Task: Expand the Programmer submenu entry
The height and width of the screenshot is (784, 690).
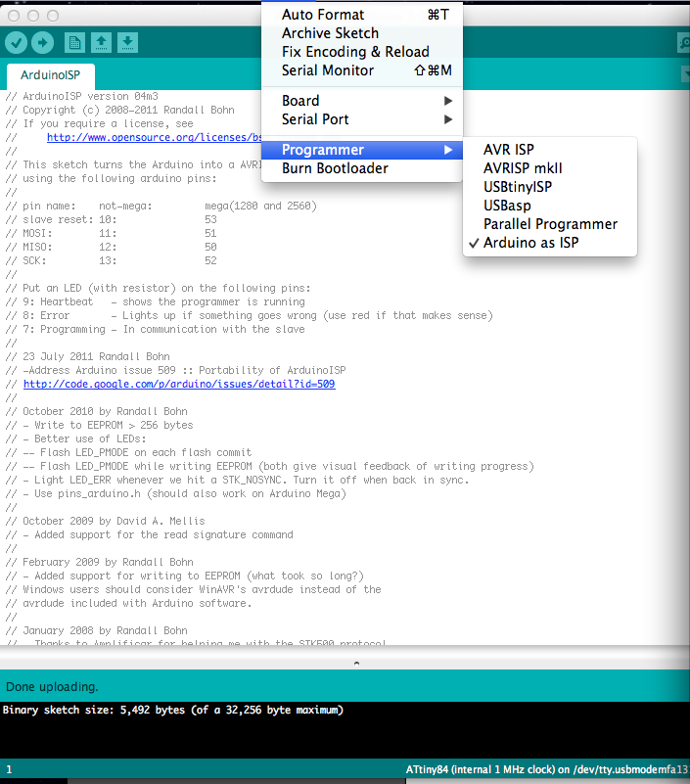Action: click(362, 150)
